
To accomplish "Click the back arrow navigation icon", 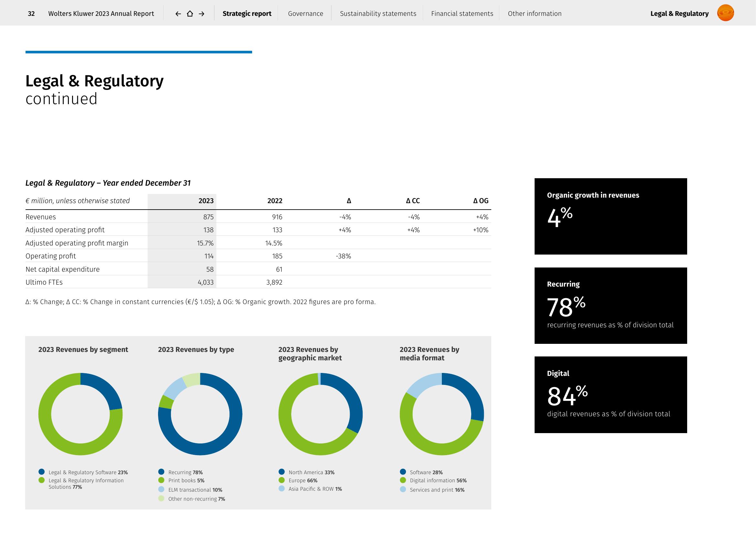I will point(178,14).
